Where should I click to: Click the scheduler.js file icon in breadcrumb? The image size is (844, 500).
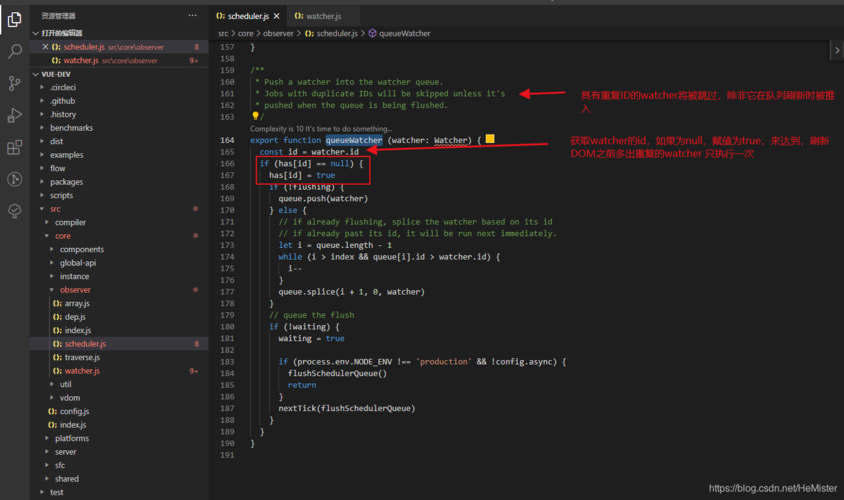pos(309,33)
